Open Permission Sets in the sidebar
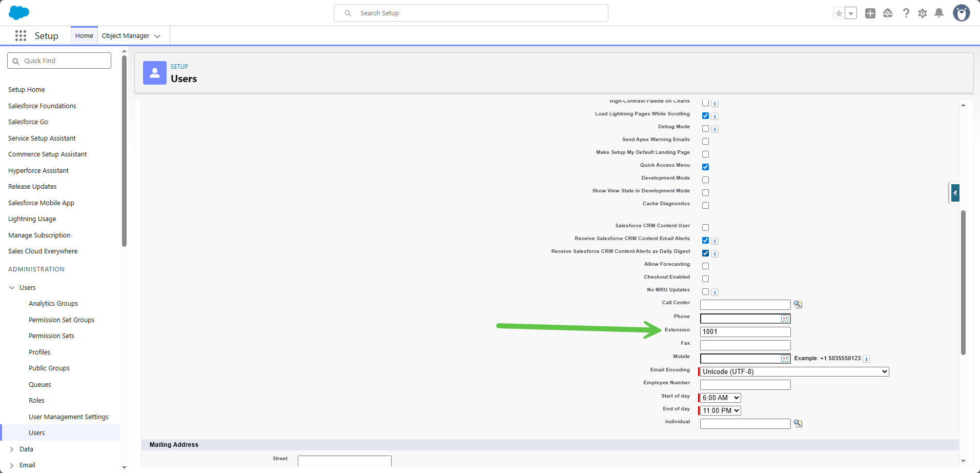Viewport: 980px width, 473px height. click(51, 336)
